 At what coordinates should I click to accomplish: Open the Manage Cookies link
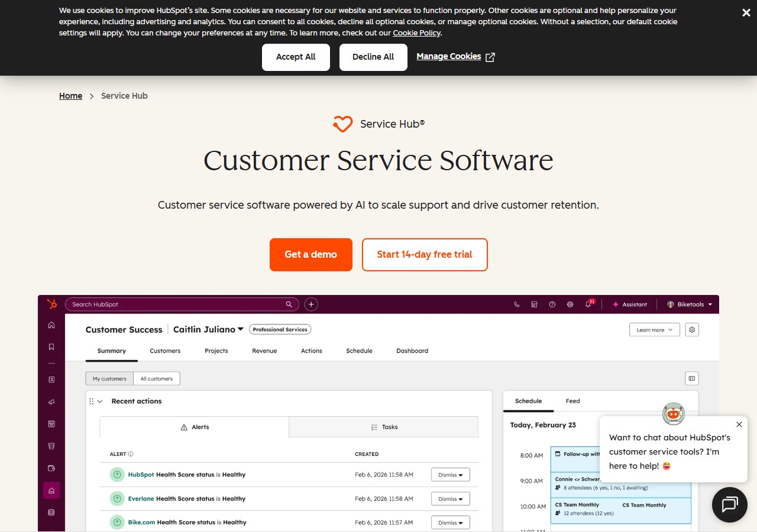point(455,57)
